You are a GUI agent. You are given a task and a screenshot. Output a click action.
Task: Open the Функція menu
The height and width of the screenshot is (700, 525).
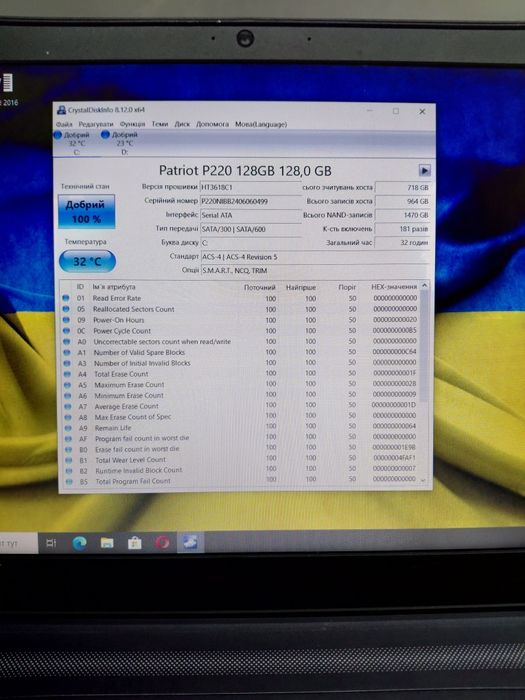point(132,124)
